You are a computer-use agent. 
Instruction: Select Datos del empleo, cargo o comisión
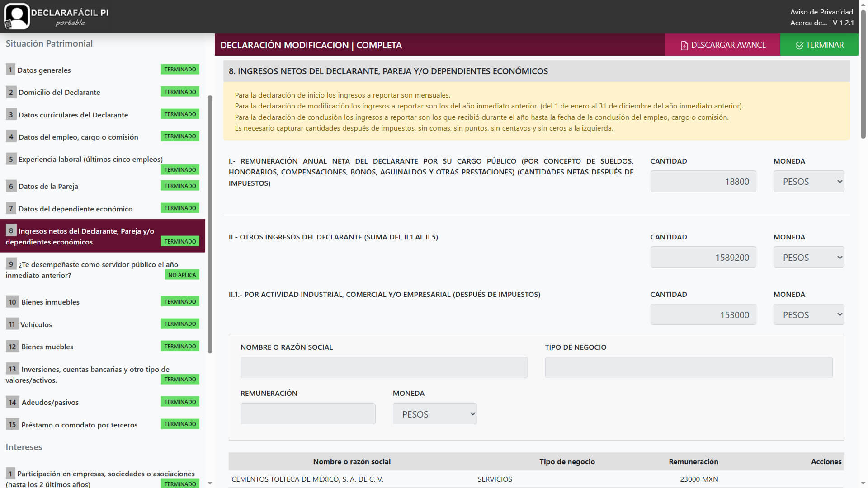[103, 136]
